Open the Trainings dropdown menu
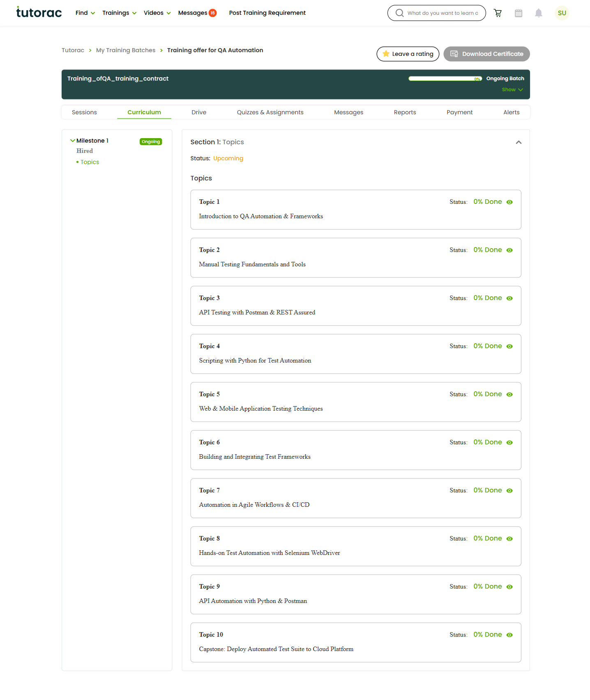This screenshot has height=700, width=590. click(x=119, y=13)
